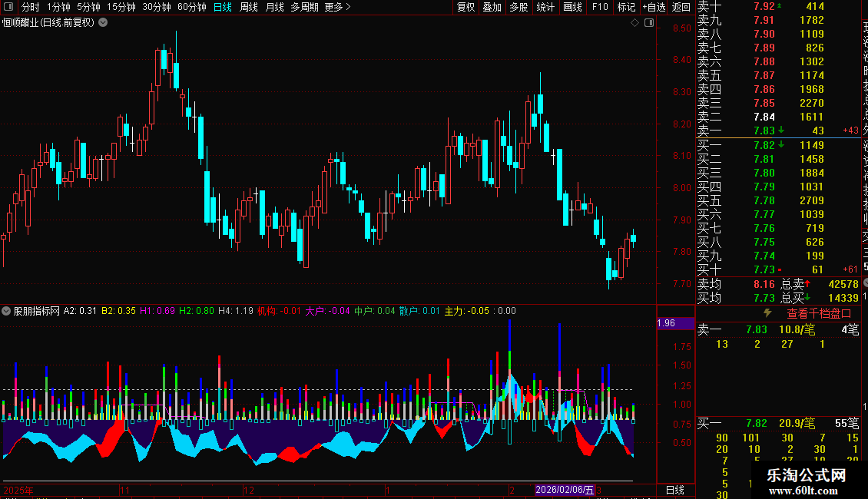Switch to the 分时 intraday view
The width and height of the screenshot is (868, 499).
pos(31,7)
